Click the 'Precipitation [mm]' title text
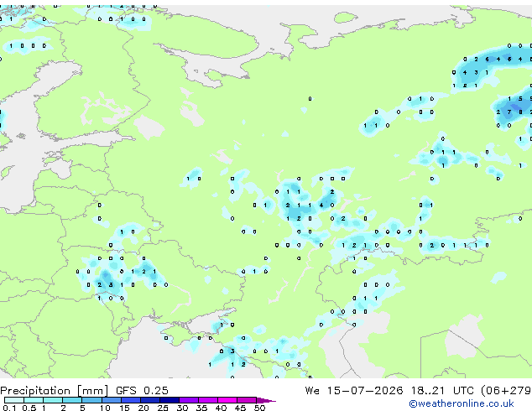This screenshot has height=411, width=532. 55,391
